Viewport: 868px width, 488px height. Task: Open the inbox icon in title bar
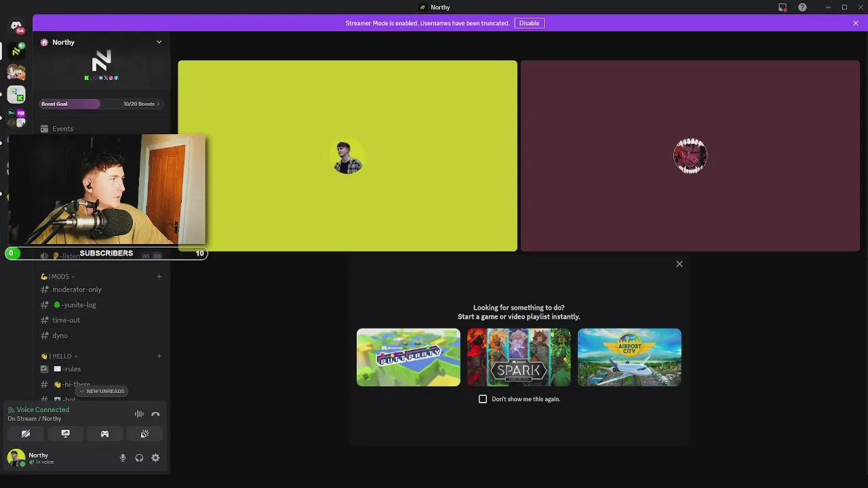(783, 7)
